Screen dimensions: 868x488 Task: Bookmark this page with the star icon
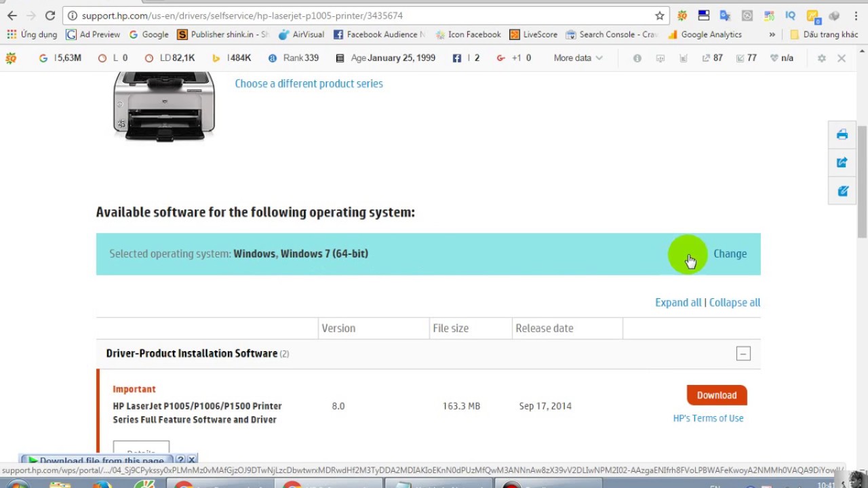tap(659, 16)
